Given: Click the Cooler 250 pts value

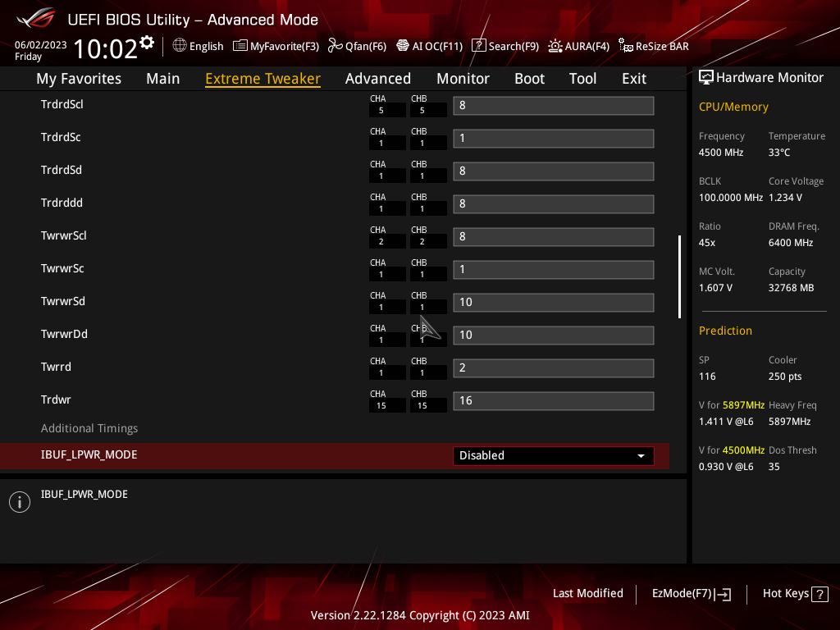Looking at the screenshot, I should point(785,377).
